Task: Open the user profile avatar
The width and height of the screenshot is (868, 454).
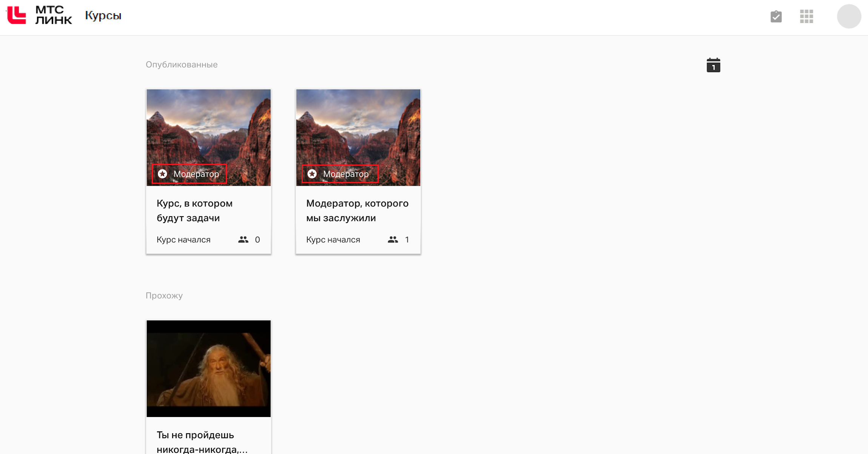Action: (849, 16)
